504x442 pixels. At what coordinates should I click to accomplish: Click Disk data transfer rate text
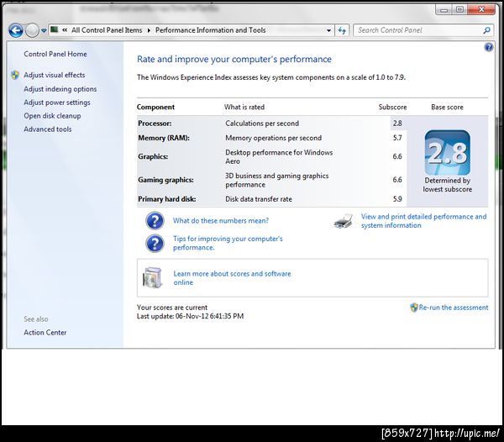coord(259,199)
